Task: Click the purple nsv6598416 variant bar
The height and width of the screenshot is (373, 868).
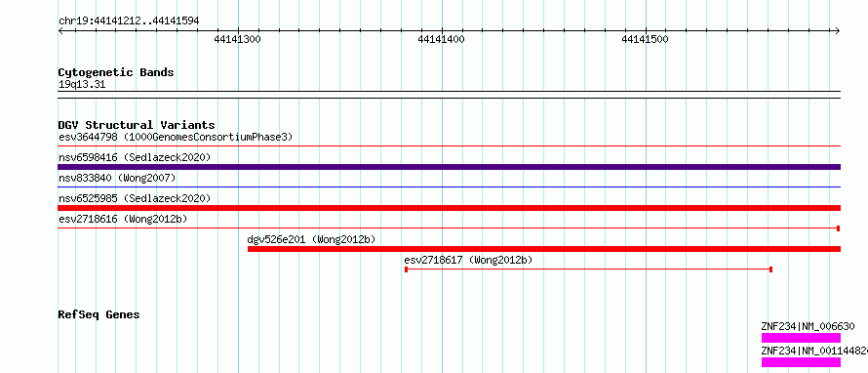Action: coord(449,167)
